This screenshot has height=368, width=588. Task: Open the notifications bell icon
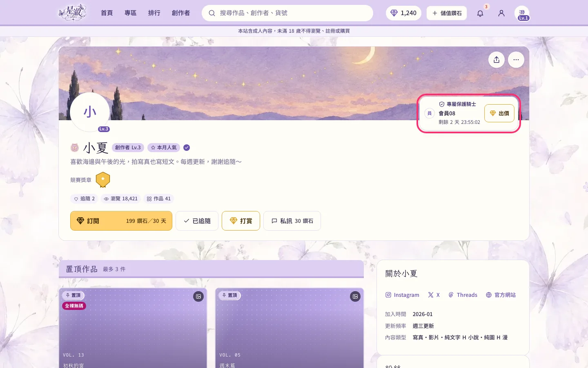(480, 13)
